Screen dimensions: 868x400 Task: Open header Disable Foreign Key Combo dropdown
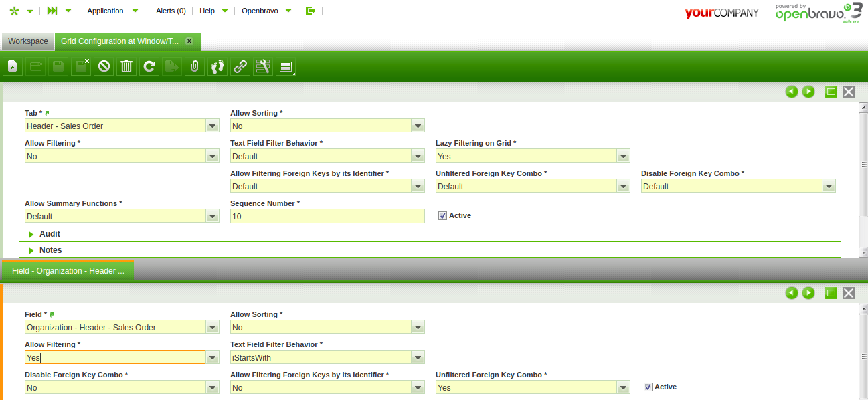pos(829,186)
